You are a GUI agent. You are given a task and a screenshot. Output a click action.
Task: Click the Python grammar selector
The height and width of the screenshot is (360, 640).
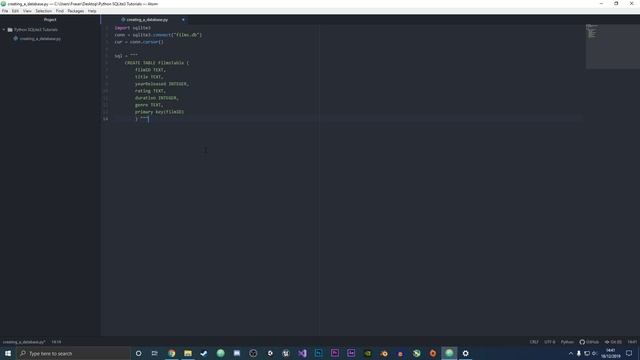[x=567, y=342]
